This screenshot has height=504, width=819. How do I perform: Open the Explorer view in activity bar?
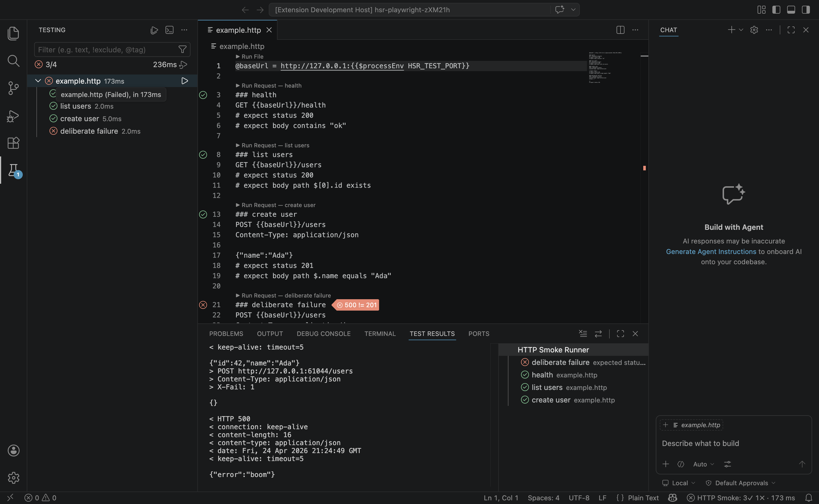[13, 33]
